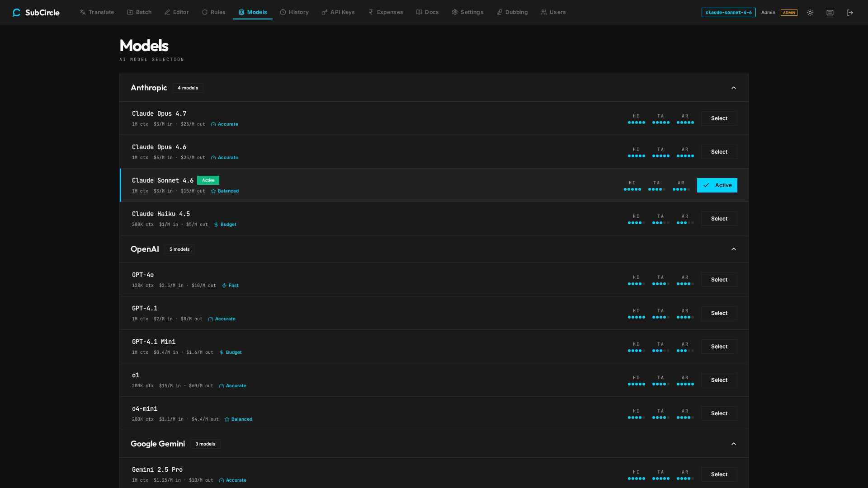Go to API Keys tab
The height and width of the screenshot is (488, 868).
point(338,12)
